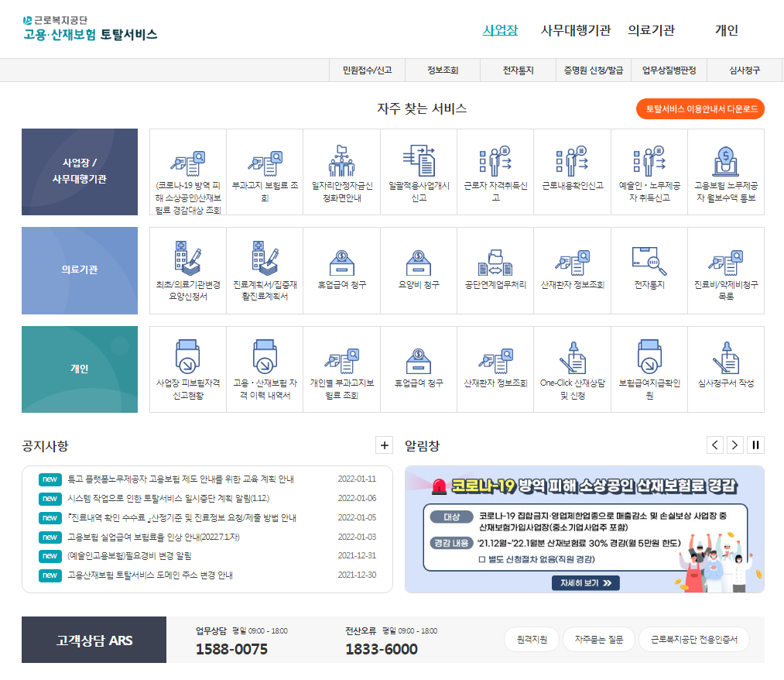
Task: Open the 민원접수/신고 menu
Action: (366, 70)
